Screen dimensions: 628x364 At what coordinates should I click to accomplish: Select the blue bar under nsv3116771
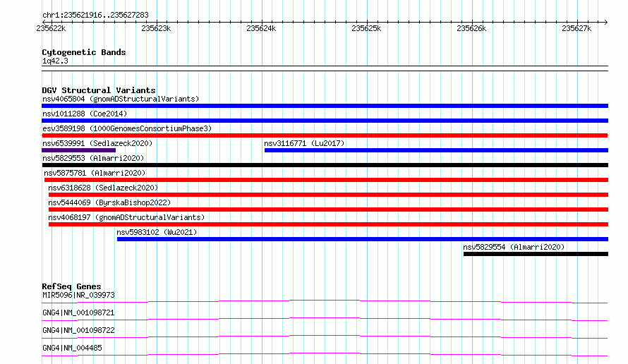436,150
